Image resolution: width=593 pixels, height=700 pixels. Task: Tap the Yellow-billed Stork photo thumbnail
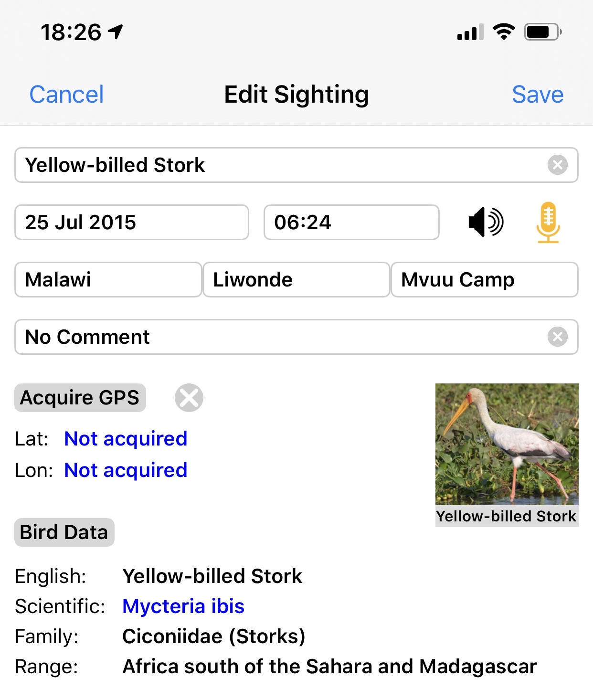point(507,445)
